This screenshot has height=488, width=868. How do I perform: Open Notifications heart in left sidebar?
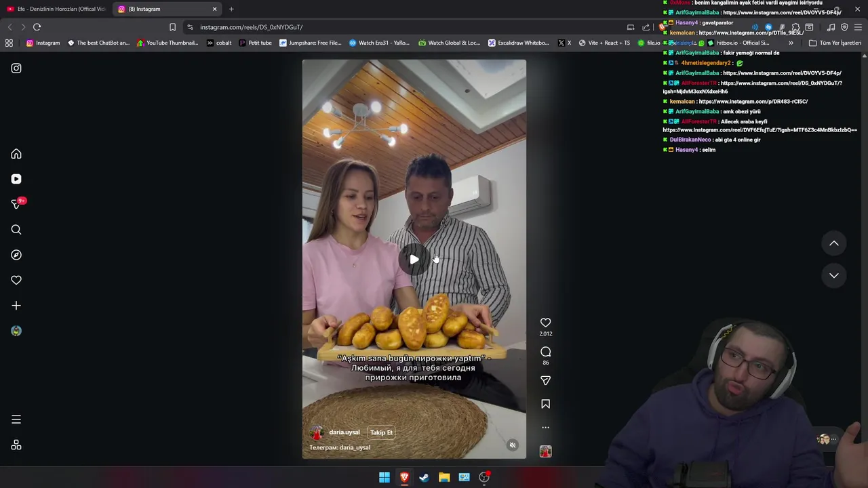(x=16, y=280)
